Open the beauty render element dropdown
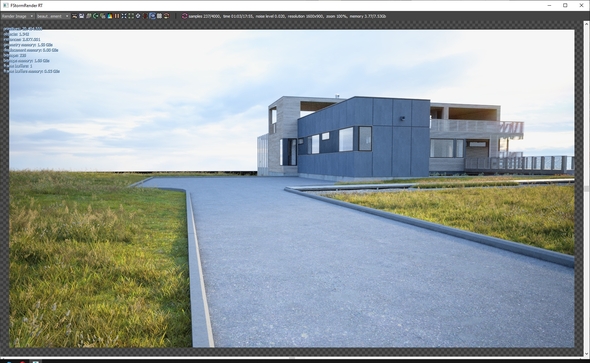This screenshot has height=363, width=590. click(53, 16)
